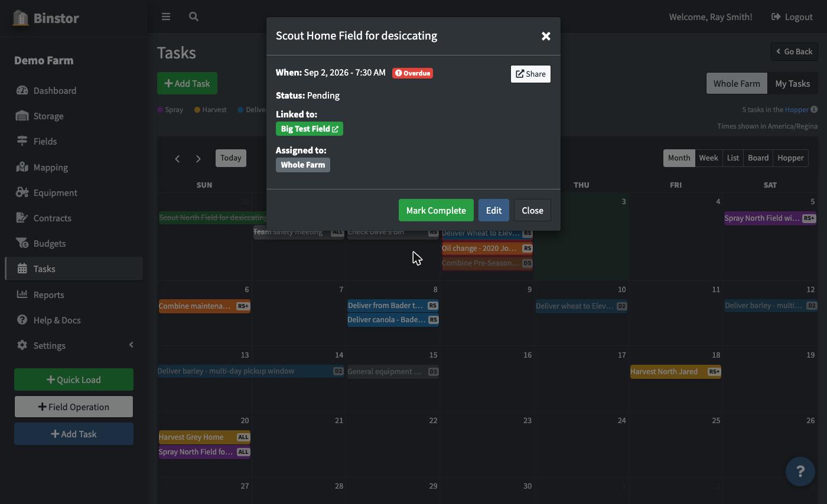
Task: Click the Close button in the dialog footer
Action: [532, 210]
